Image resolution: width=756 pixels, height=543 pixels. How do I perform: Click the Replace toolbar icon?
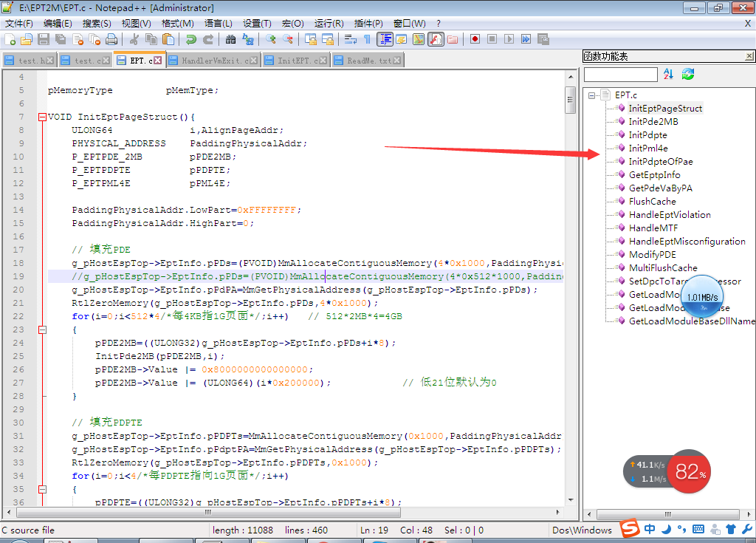(x=248, y=40)
